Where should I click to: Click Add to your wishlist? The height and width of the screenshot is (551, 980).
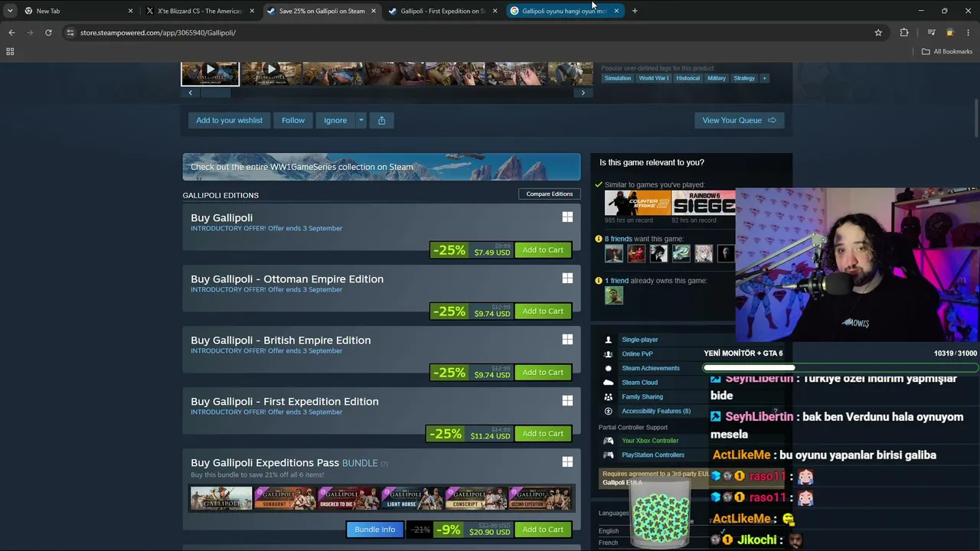click(229, 120)
